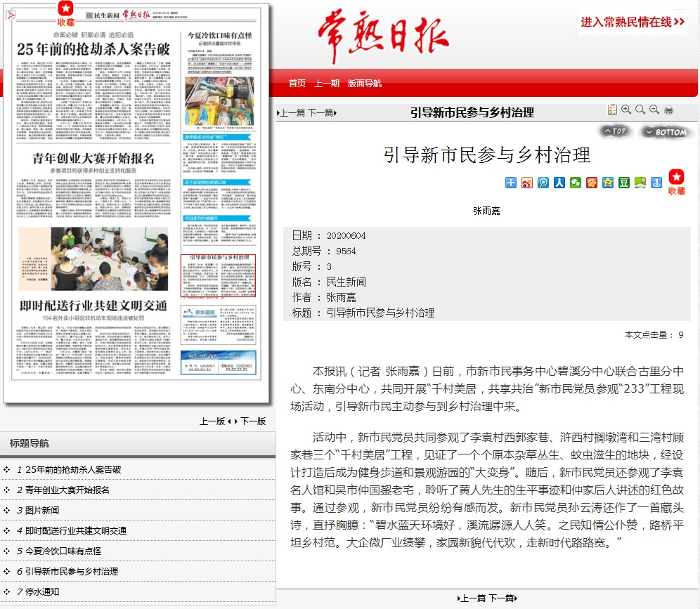Click the plain magnifier reset-zoom icon
The height and width of the screenshot is (609, 700).
(640, 110)
